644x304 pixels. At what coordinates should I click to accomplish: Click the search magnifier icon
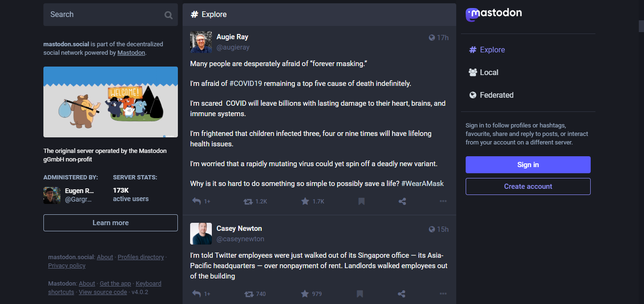click(168, 15)
